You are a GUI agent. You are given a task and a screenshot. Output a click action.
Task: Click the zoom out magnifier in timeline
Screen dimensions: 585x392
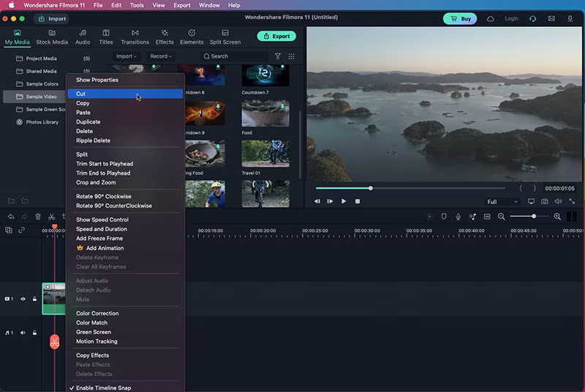click(x=502, y=216)
